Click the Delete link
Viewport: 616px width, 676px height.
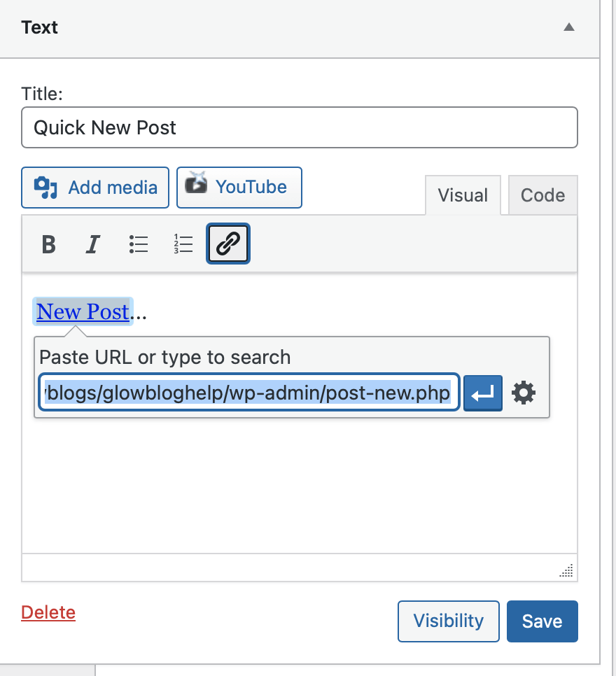click(48, 612)
